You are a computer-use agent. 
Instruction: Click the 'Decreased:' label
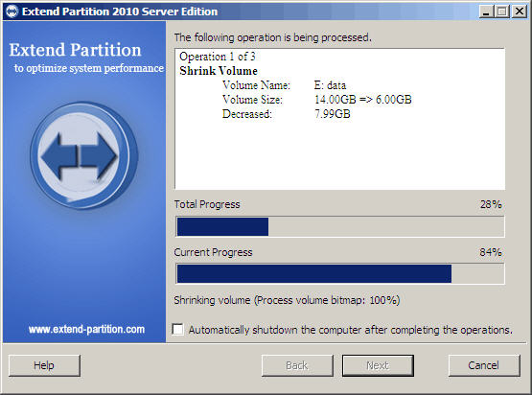(247, 114)
